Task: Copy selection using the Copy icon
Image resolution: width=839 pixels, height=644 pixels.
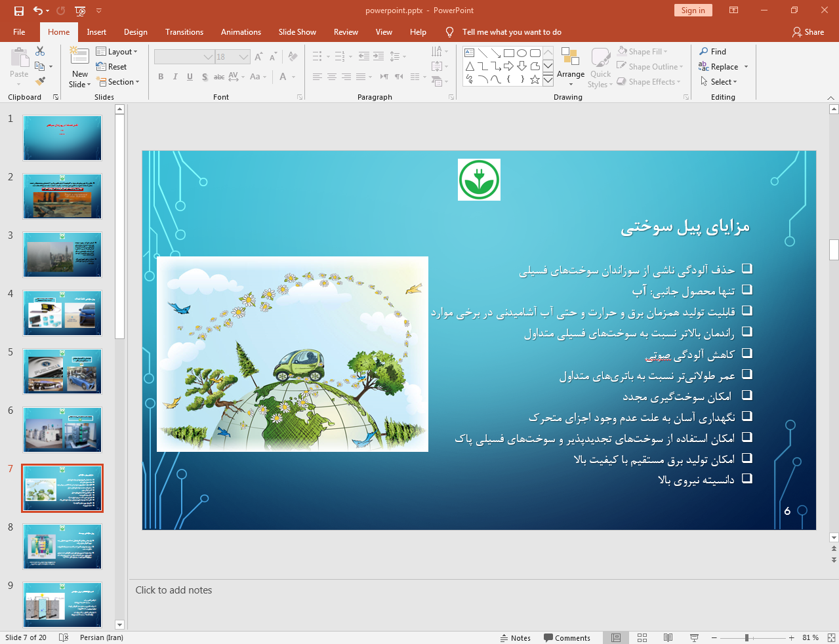Action: (x=40, y=66)
